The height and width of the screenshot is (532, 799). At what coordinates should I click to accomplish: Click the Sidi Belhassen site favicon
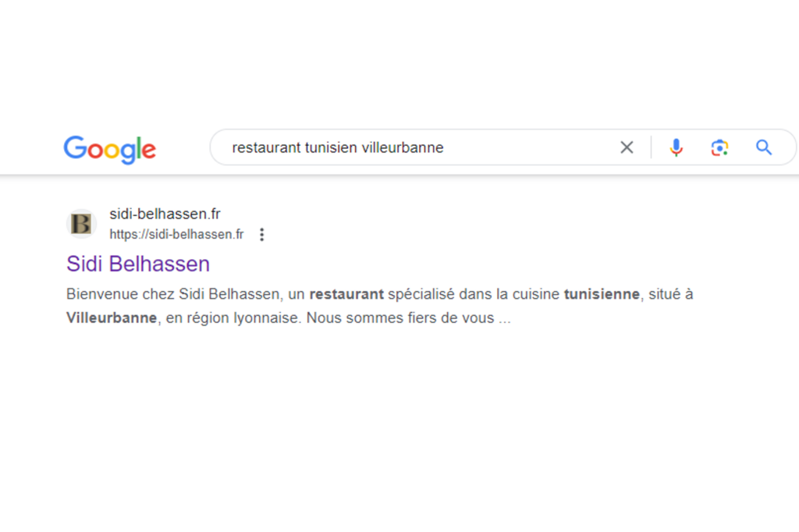click(81, 224)
